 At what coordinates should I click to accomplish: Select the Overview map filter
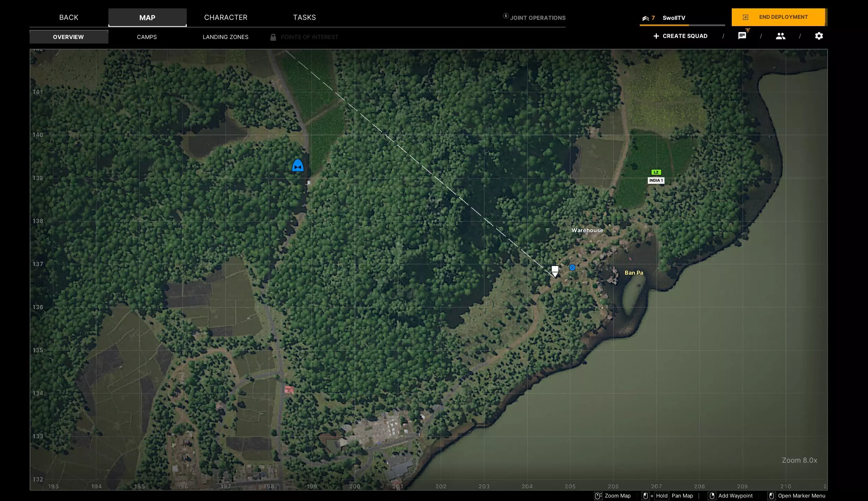68,37
